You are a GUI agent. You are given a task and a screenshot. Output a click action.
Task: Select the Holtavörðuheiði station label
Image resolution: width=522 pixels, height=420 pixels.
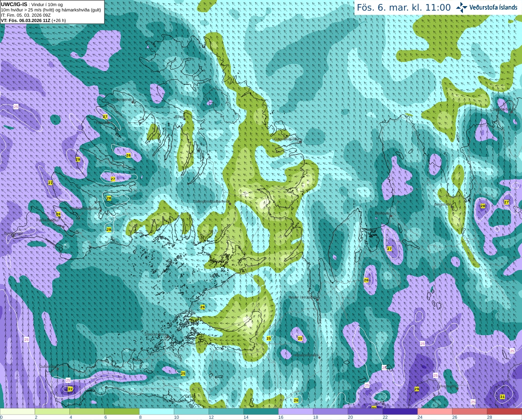(x=306, y=356)
